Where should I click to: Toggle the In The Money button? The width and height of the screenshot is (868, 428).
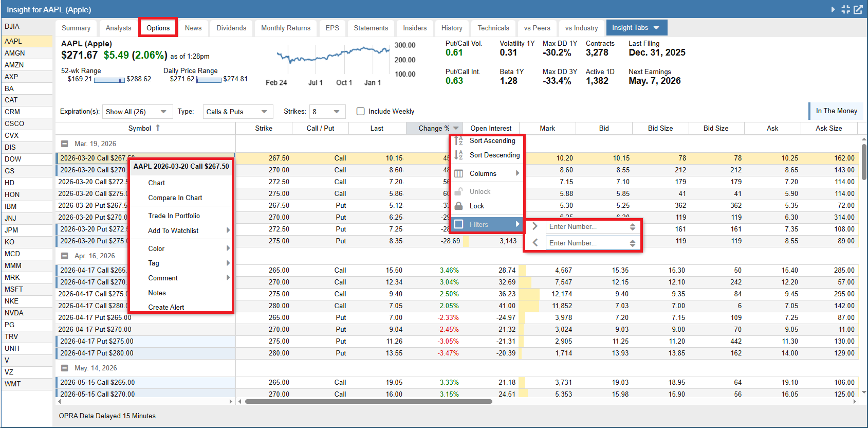coord(836,111)
